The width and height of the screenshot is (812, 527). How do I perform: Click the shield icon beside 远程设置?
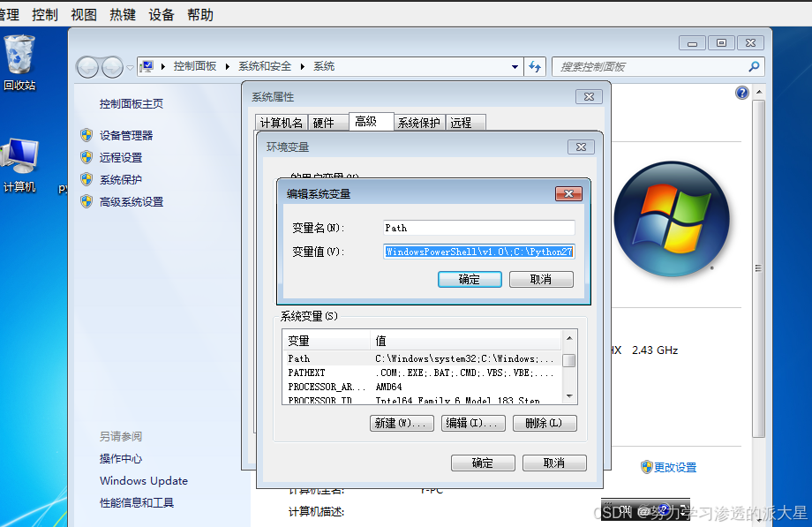86,157
